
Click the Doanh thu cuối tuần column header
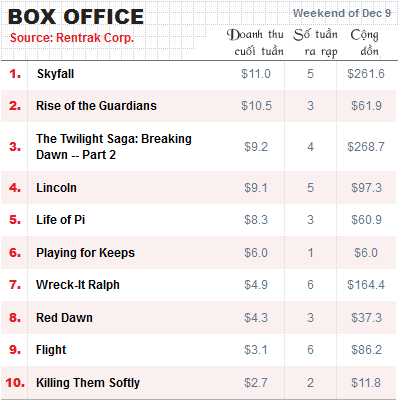click(x=255, y=43)
